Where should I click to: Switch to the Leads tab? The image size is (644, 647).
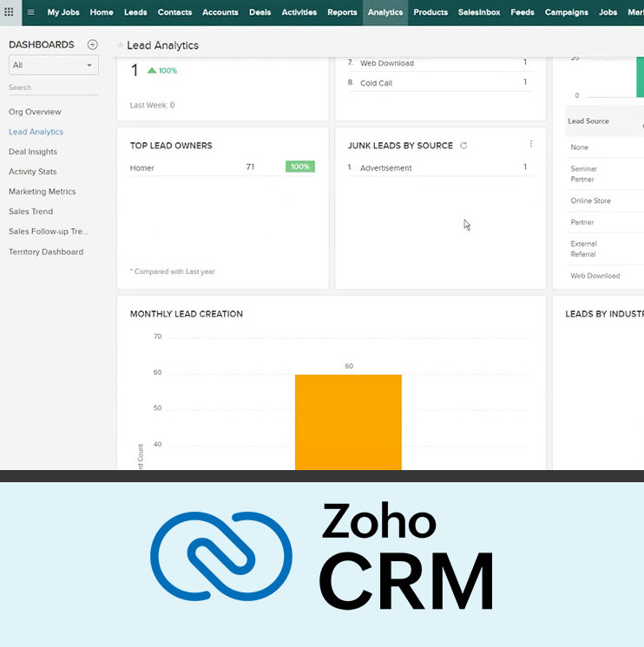(x=135, y=12)
